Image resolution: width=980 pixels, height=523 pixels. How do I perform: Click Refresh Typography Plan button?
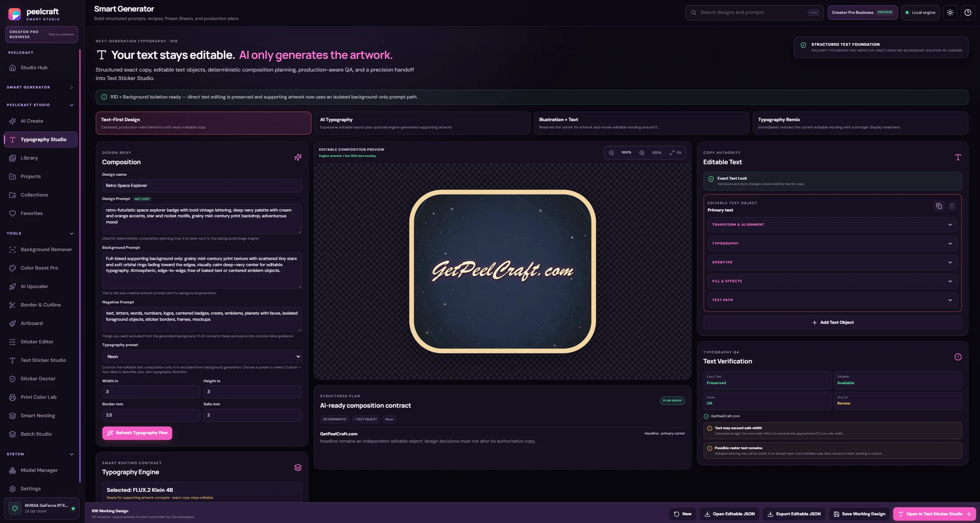(x=137, y=433)
